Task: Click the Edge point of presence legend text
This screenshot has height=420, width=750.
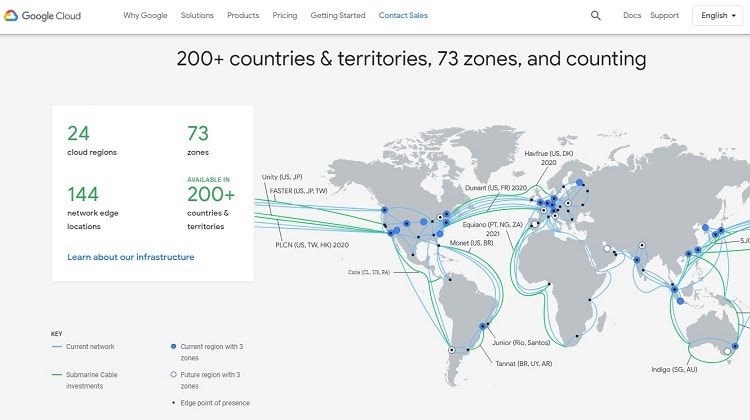Action: 215,403
